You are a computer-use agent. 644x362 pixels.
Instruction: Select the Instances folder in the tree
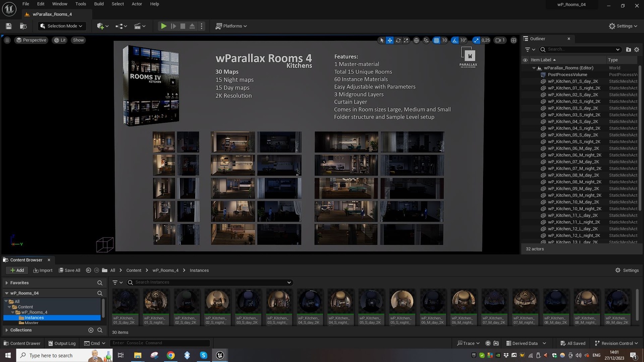click(52, 318)
